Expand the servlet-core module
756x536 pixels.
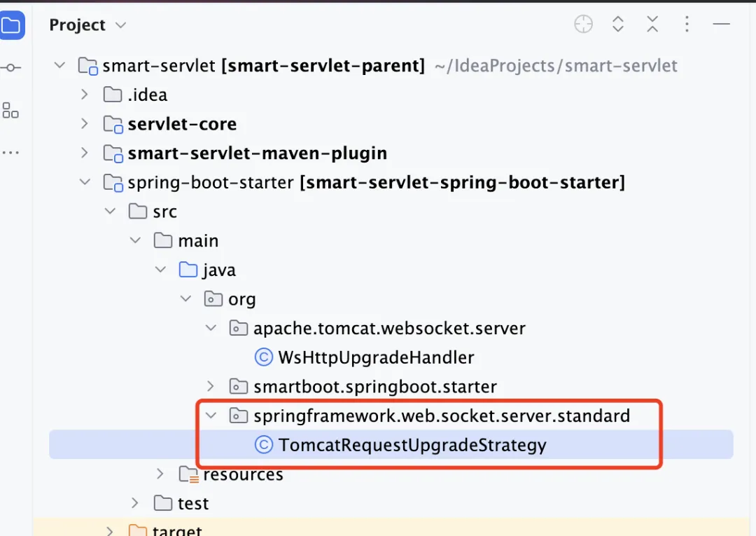[85, 123]
